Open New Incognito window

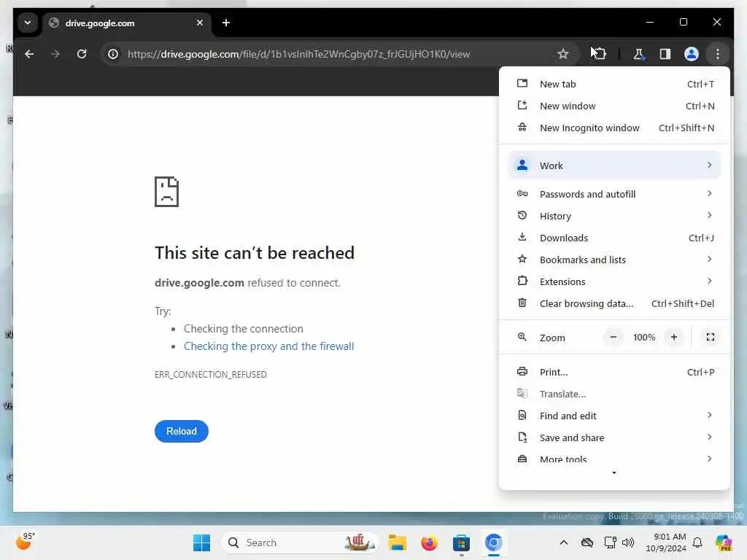coord(614,128)
